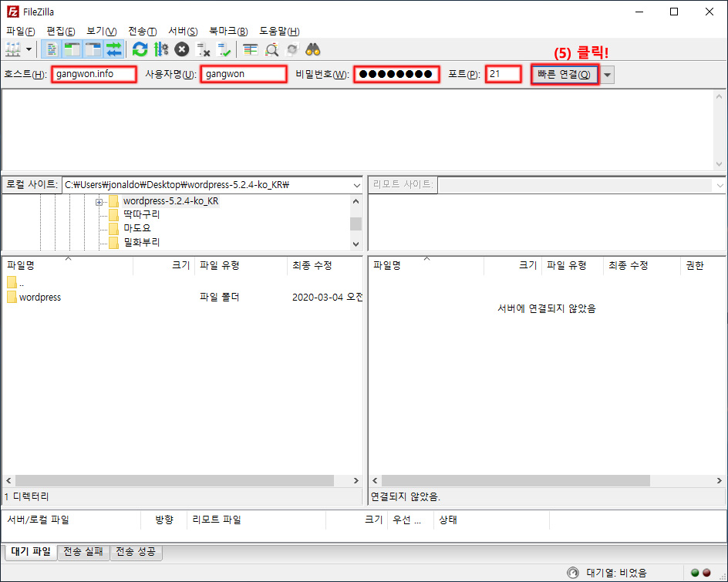Toggle processing of transfer queue
This screenshot has height=582, width=728.
pos(161,49)
